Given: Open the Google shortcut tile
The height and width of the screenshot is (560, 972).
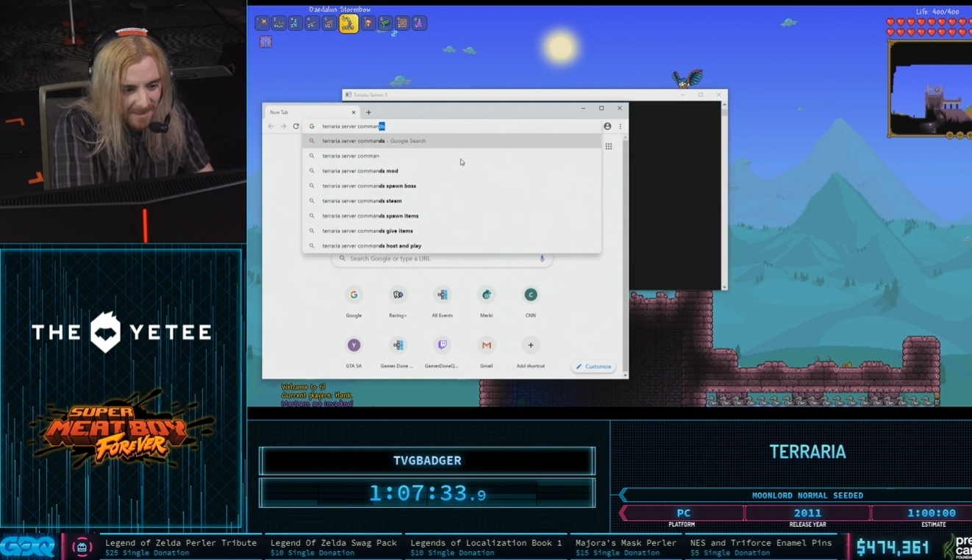Looking at the screenshot, I should 354,301.
